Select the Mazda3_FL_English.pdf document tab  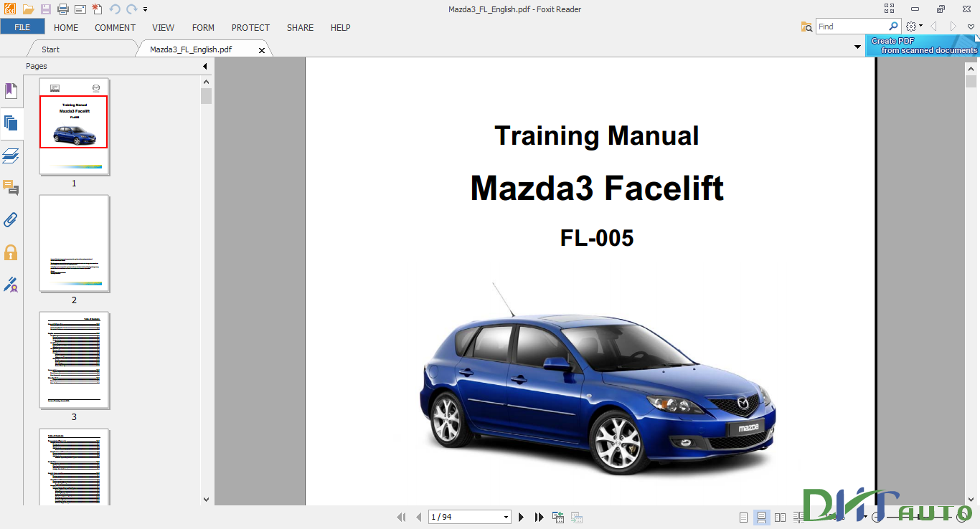click(x=191, y=49)
